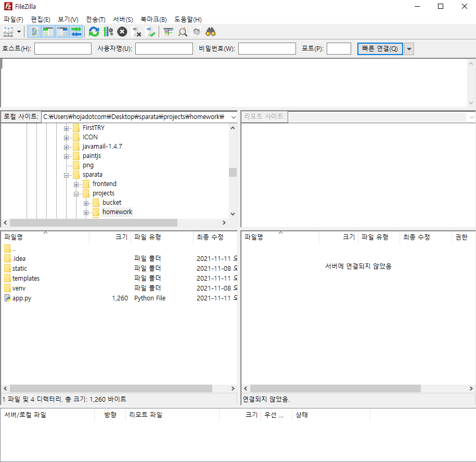The width and height of the screenshot is (476, 462).
Task: Collapse the sparata folder node
Action: (66, 175)
